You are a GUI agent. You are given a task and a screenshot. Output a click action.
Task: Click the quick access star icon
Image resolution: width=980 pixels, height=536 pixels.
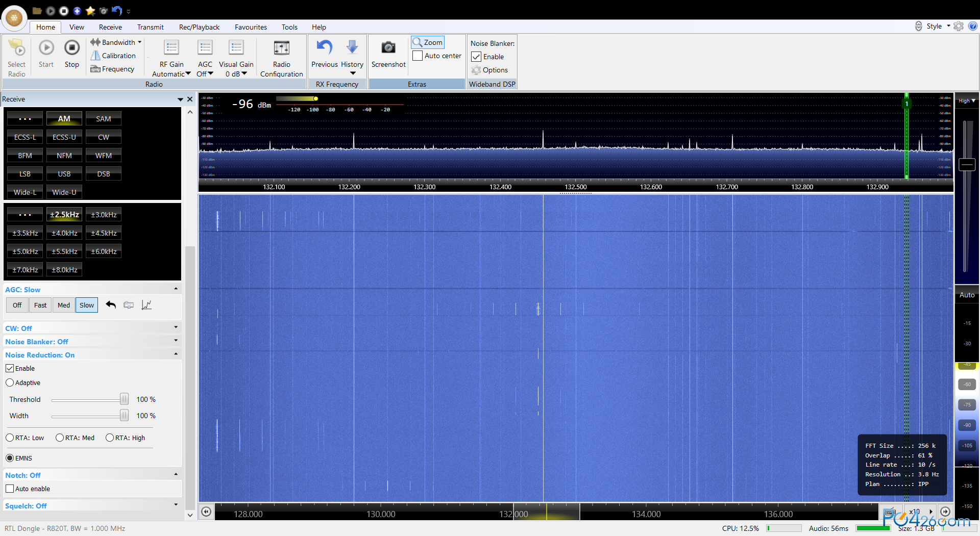point(90,11)
